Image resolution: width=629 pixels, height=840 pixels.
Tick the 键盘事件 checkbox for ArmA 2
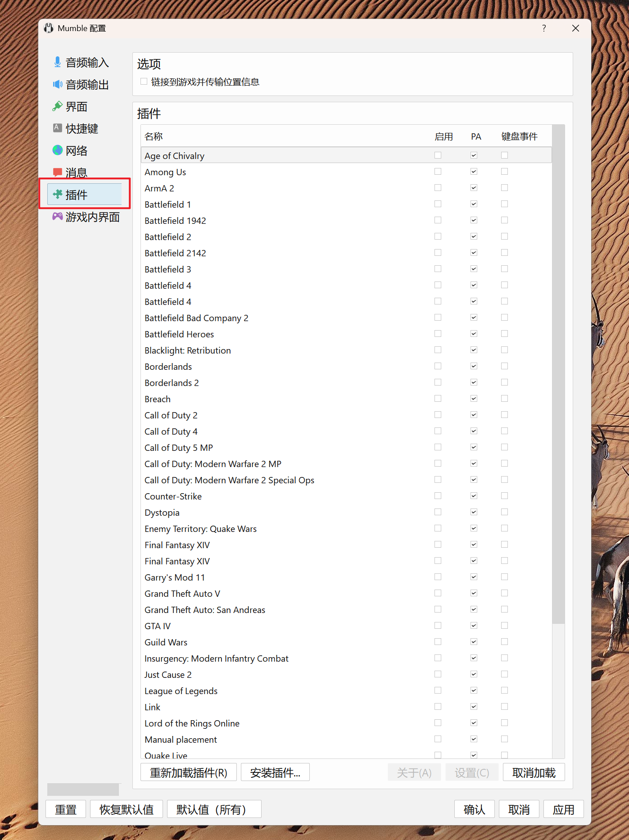coord(504,188)
